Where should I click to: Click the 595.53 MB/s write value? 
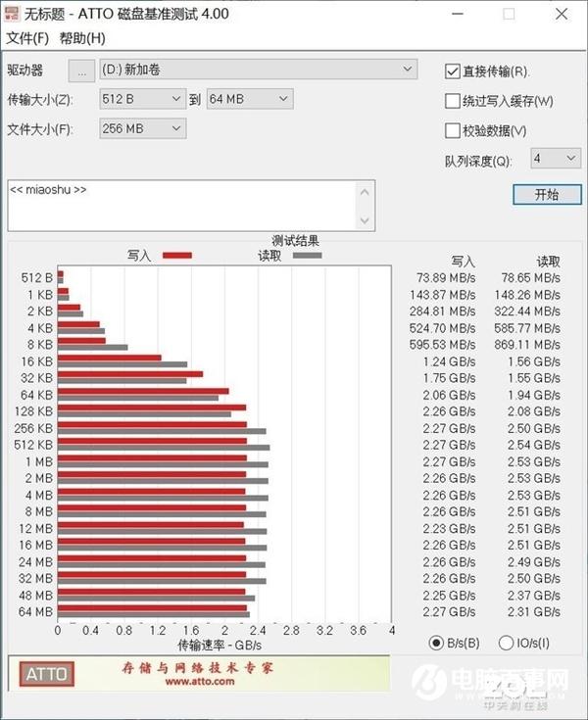pos(442,345)
